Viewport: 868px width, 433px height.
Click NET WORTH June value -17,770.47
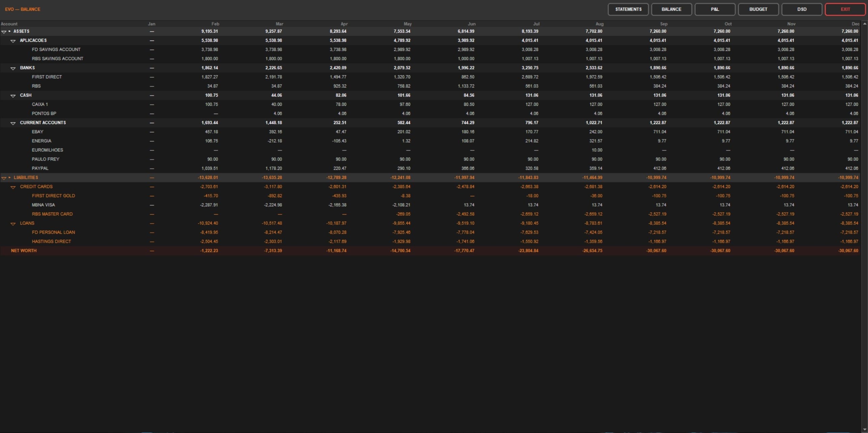pos(464,251)
